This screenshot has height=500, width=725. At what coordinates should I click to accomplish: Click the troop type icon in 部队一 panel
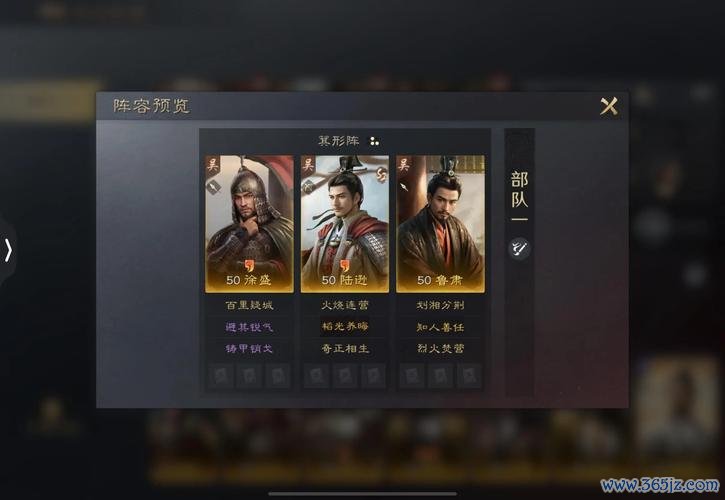[519, 248]
